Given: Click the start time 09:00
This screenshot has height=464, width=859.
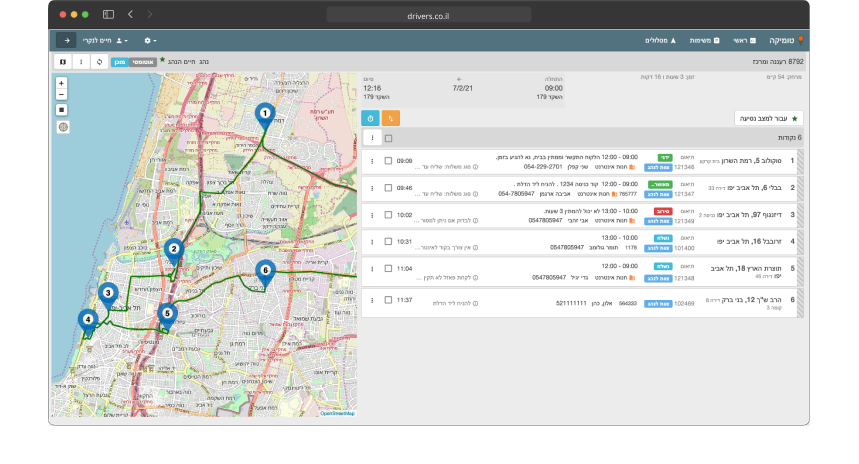Looking at the screenshot, I should click(553, 88).
